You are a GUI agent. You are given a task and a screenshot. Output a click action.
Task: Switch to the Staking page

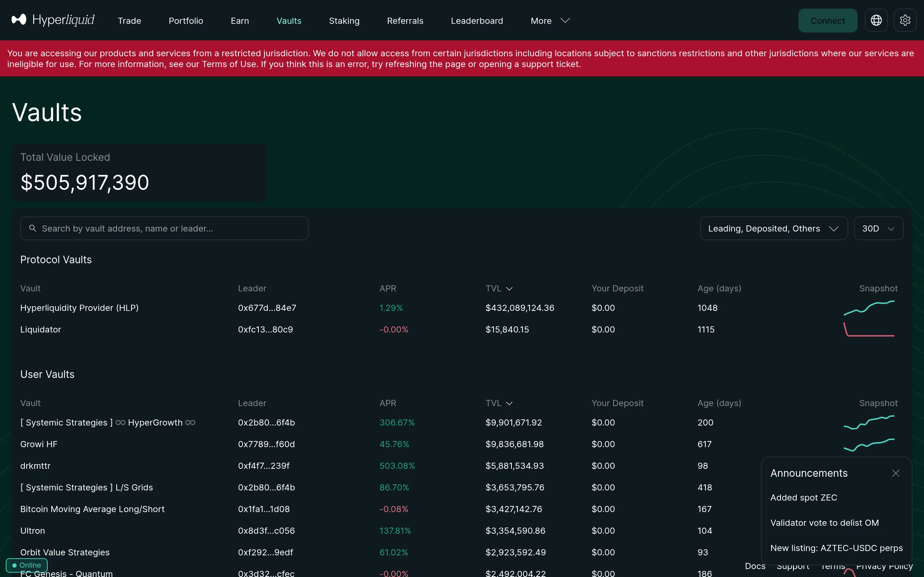344,20
